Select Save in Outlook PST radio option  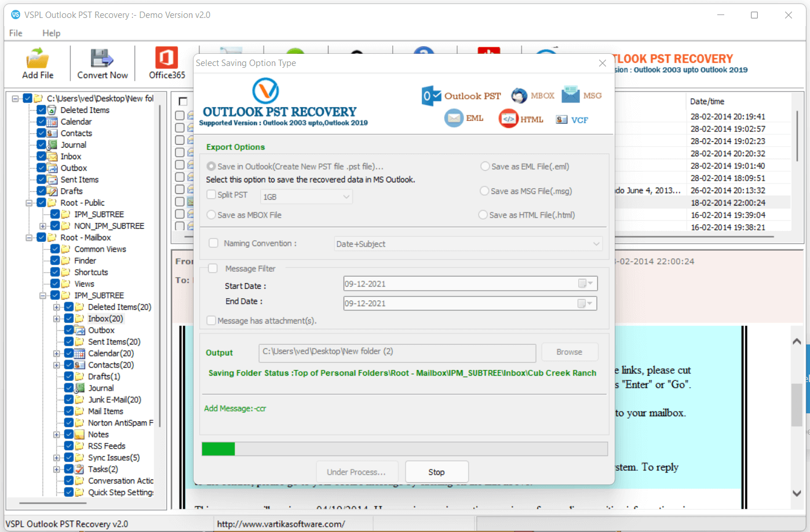[x=211, y=166]
